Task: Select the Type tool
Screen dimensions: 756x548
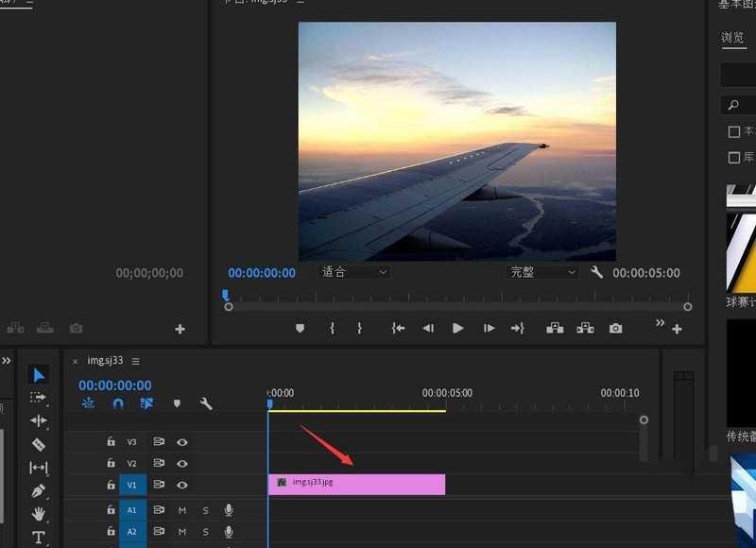Action: (x=38, y=538)
